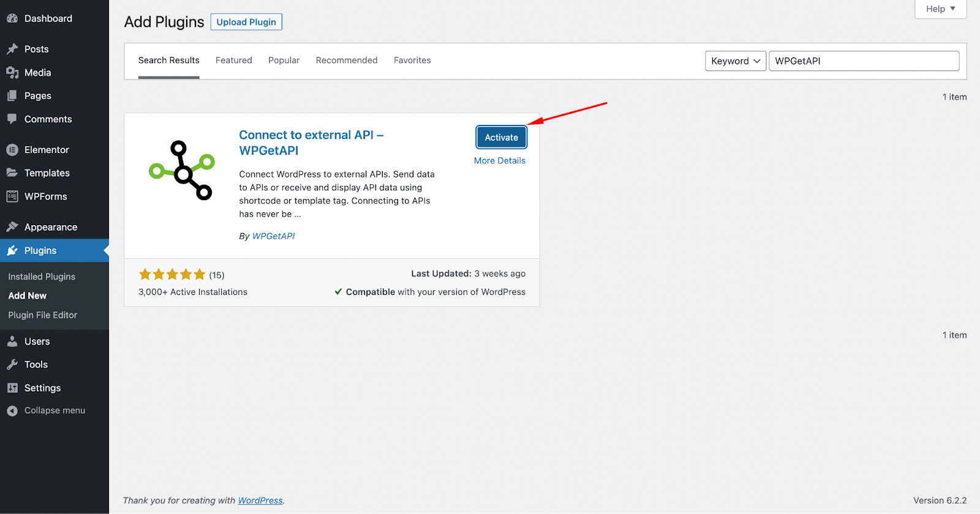Click the five-star rating of WPGetAPI
980x514 pixels.
(172, 275)
